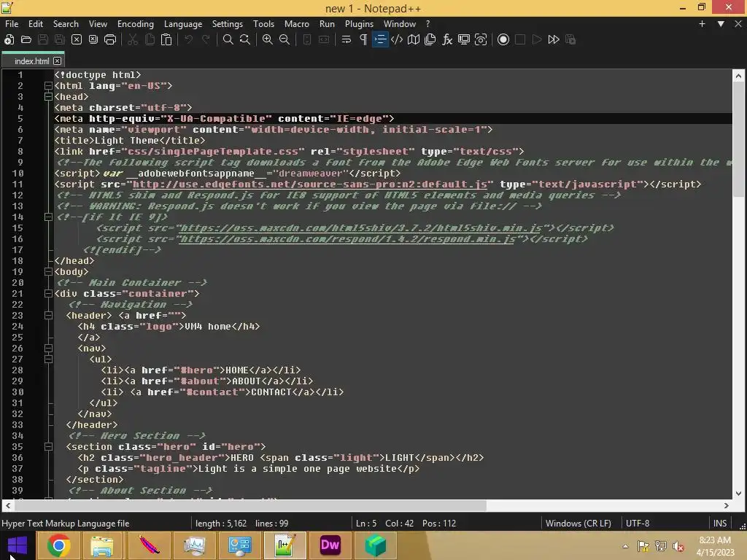Collapse the nav fold marker on line 26

48,349
